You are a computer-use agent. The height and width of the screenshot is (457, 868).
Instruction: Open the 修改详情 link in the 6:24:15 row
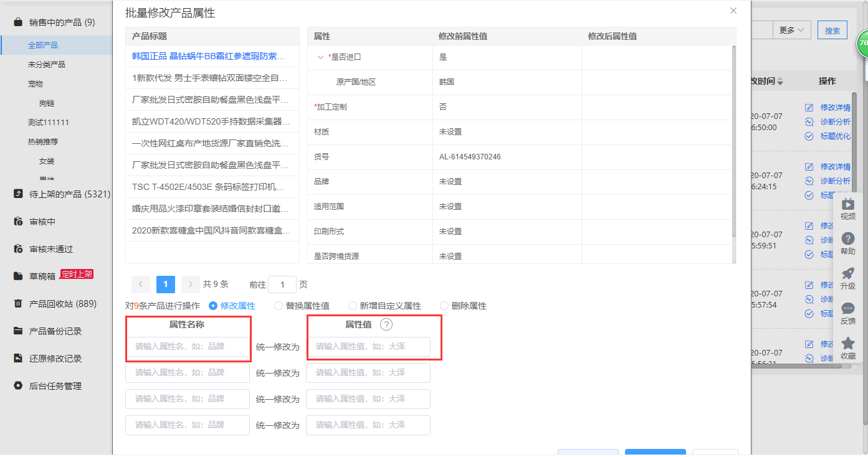pos(836,167)
